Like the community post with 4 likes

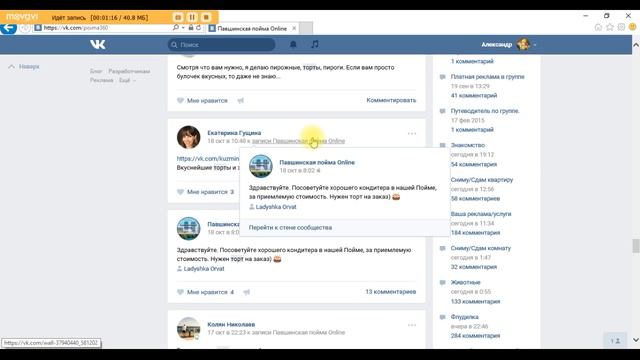pos(205,292)
